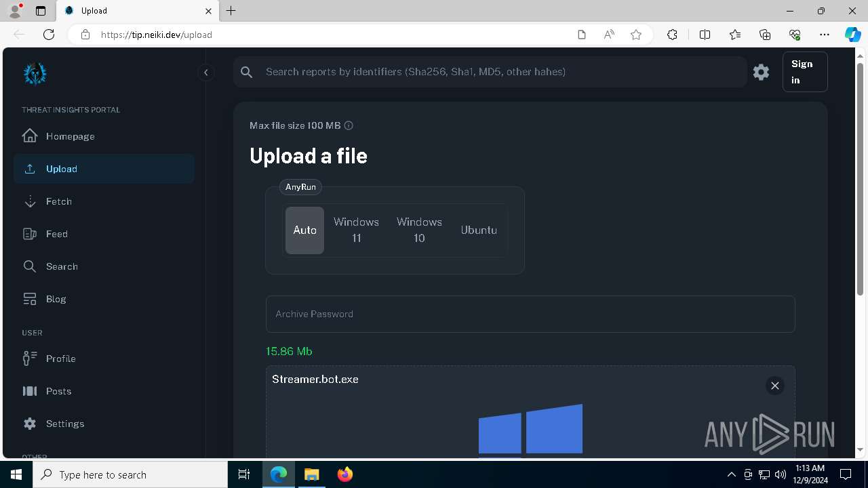Focus the report search field
The image size is (868, 488).
490,72
